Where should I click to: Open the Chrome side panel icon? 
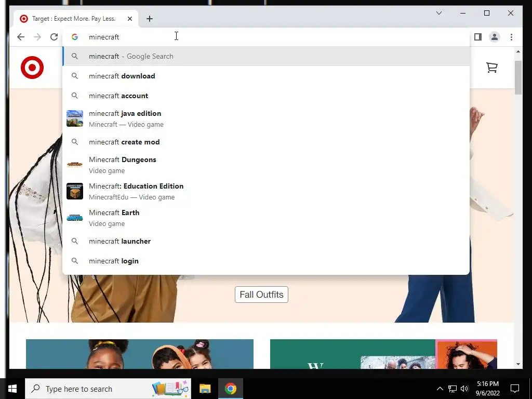[478, 37]
